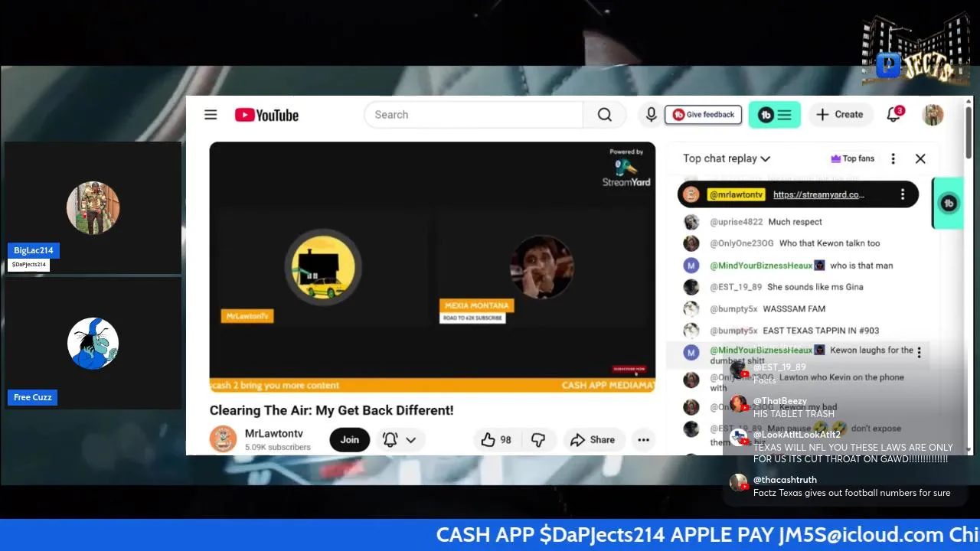Open the pinned streamyard.co link
The image size is (980, 551).
pos(818,194)
